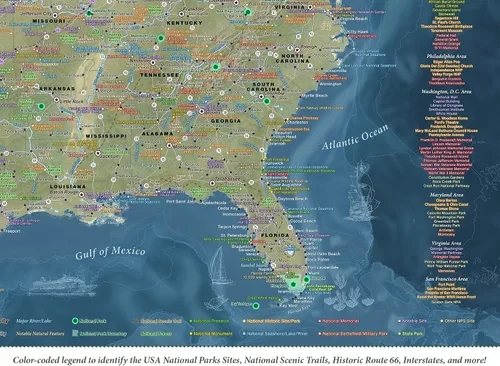Click the green circle National Park legend icon
This screenshot has width=500, height=366.
coord(75,321)
